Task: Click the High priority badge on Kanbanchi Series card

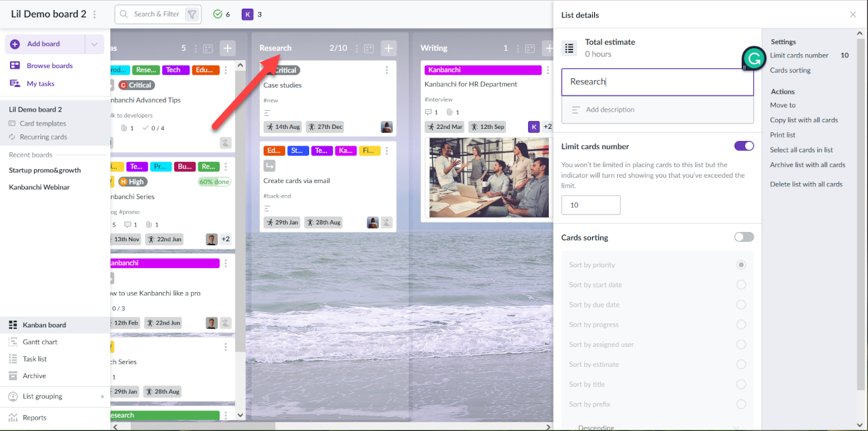Action: pos(132,182)
